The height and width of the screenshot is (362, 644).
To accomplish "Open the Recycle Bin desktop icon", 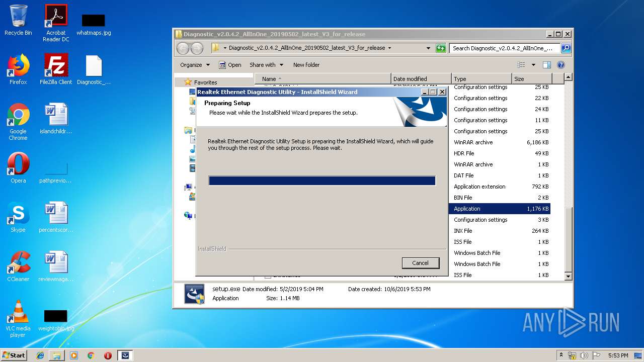I will pyautogui.click(x=18, y=20).
